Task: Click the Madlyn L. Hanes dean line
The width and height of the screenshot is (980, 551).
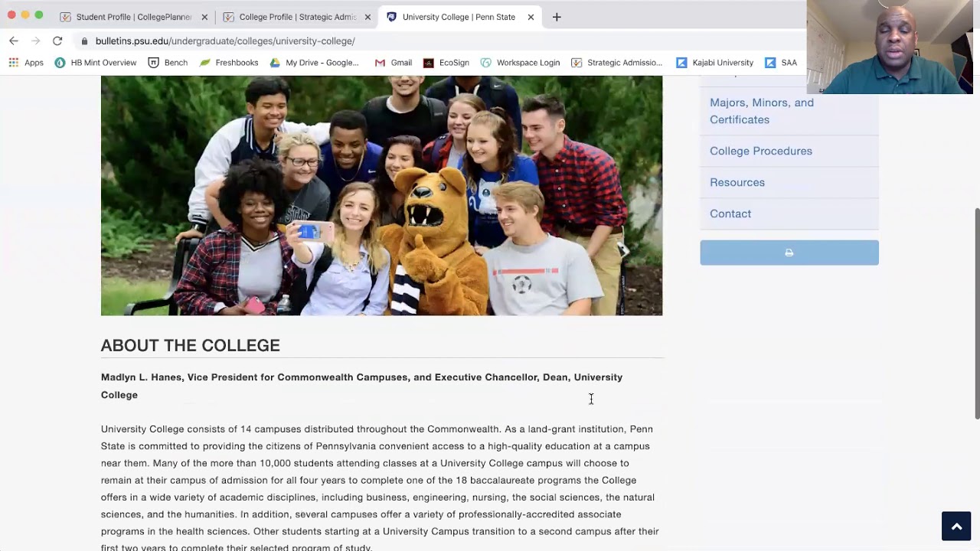Action: pos(361,386)
